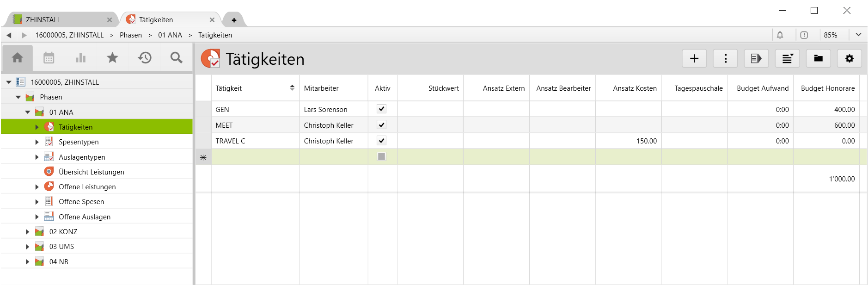Expand the 02 KONZ phase
Viewport: 868px width, 286px height.
tap(27, 232)
